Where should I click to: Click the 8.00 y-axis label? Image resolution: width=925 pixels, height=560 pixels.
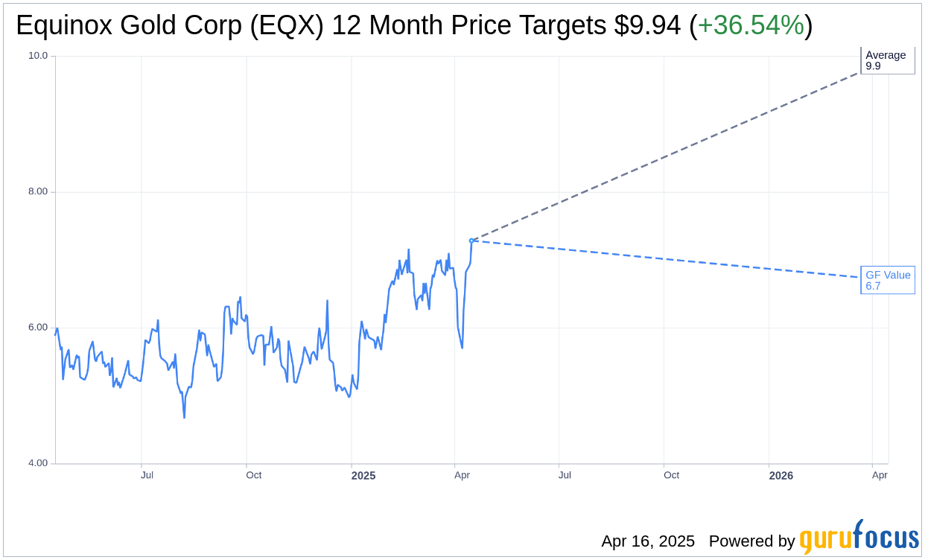pos(37,191)
